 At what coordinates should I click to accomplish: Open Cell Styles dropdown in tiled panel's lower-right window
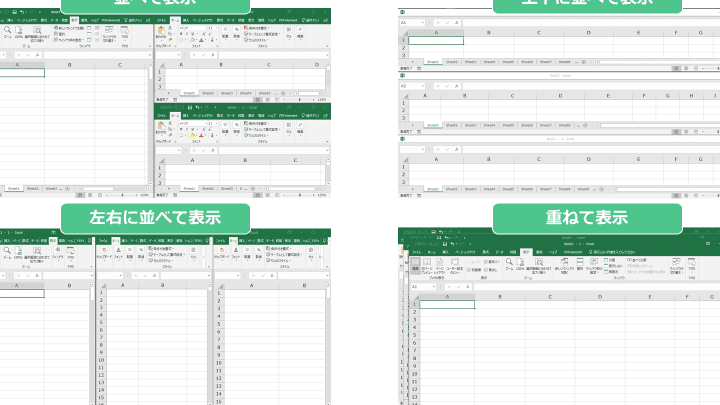[257, 135]
